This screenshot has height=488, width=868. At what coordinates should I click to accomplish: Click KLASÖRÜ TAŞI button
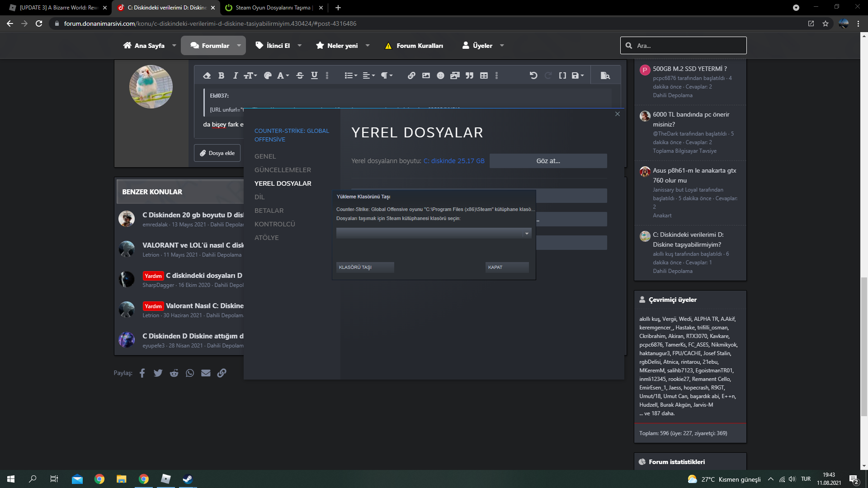tap(365, 267)
